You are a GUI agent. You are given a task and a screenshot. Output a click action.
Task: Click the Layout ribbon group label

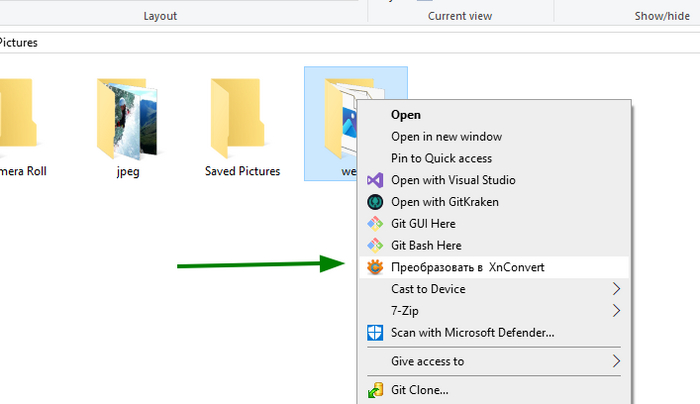coord(160,16)
